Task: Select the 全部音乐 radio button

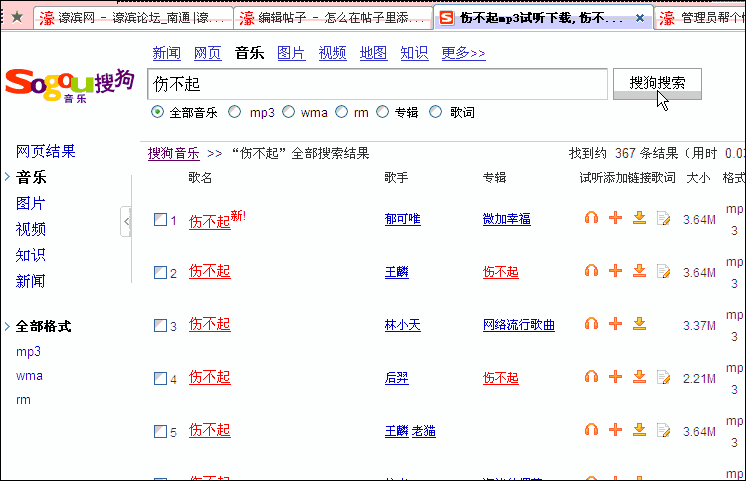Action: (157, 112)
